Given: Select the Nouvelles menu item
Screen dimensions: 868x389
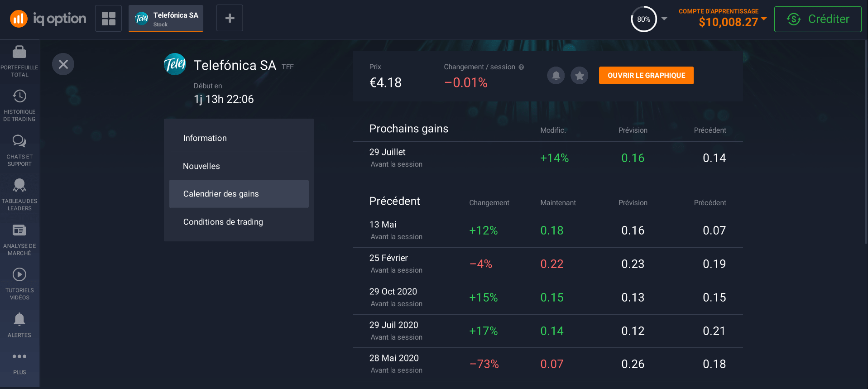Looking at the screenshot, I should pyautogui.click(x=239, y=166).
